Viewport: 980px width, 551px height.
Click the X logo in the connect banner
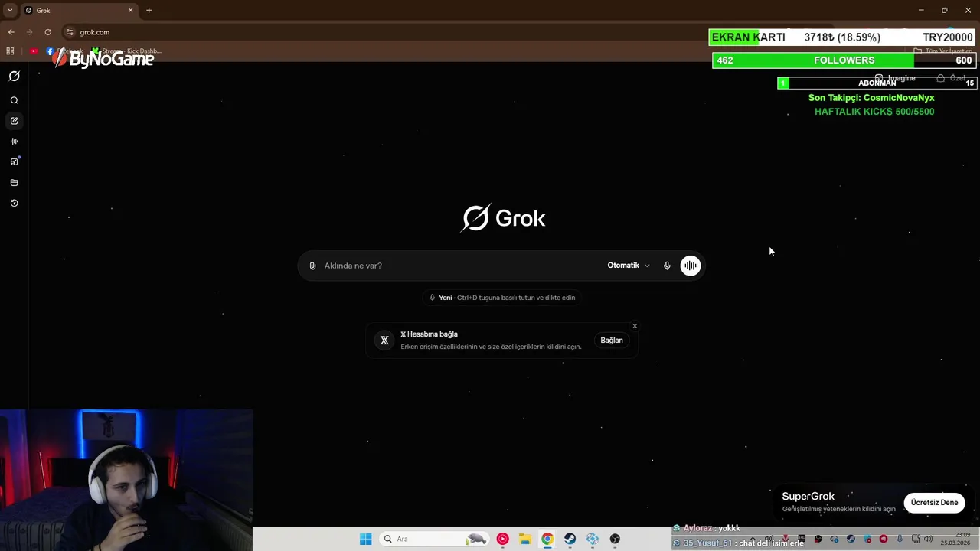(x=384, y=340)
